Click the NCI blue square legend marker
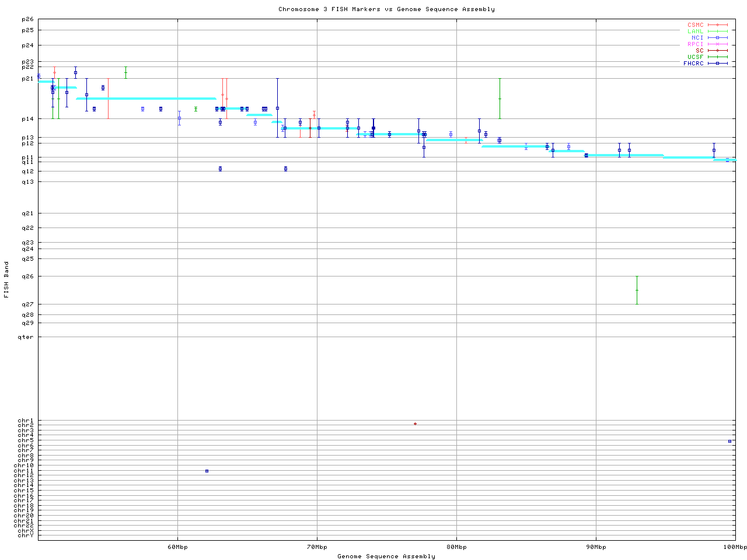Screen dimensions: 747x560 717,38
